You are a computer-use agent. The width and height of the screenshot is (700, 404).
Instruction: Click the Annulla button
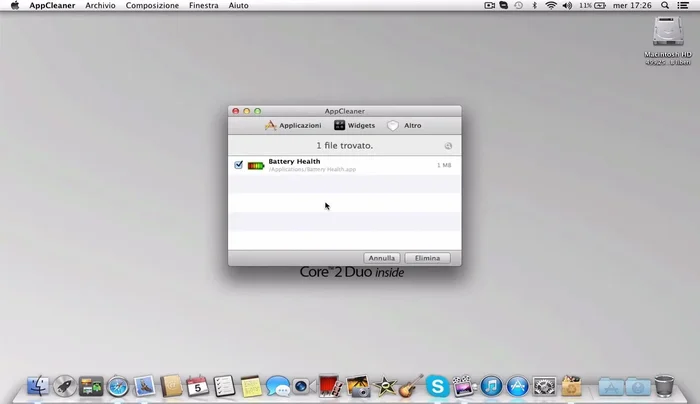[x=382, y=258]
